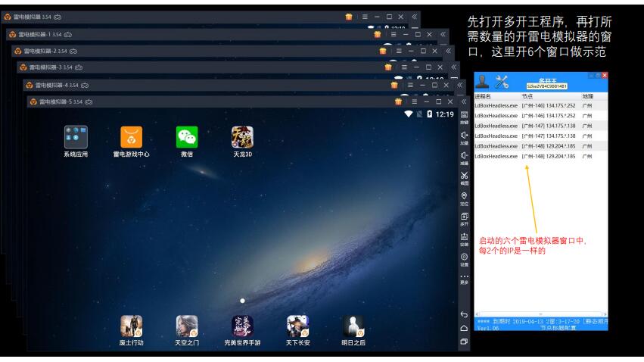644x362 pixels.
Task: Start 完美世界手游 from the dock
Action: (x=242, y=326)
